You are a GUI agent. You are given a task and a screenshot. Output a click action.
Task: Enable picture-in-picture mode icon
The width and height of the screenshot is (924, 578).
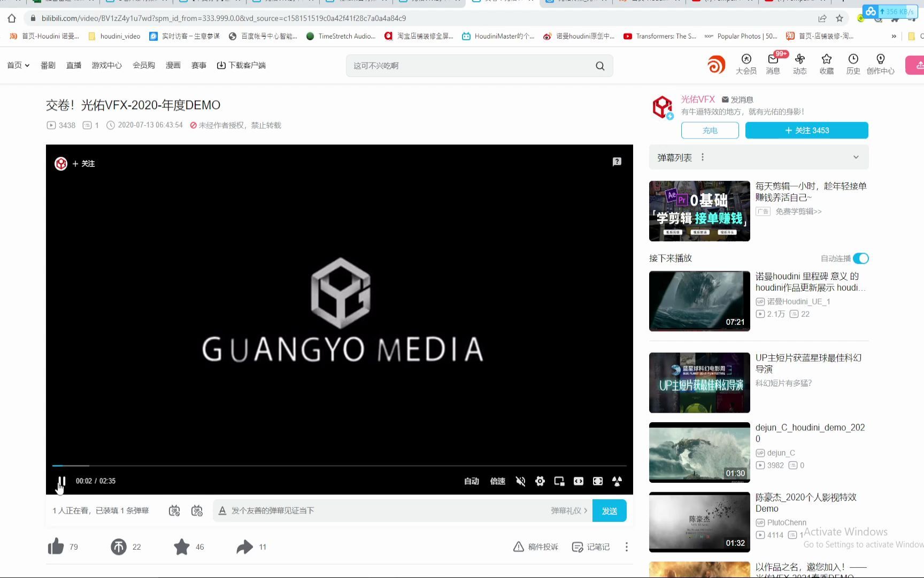click(x=559, y=481)
